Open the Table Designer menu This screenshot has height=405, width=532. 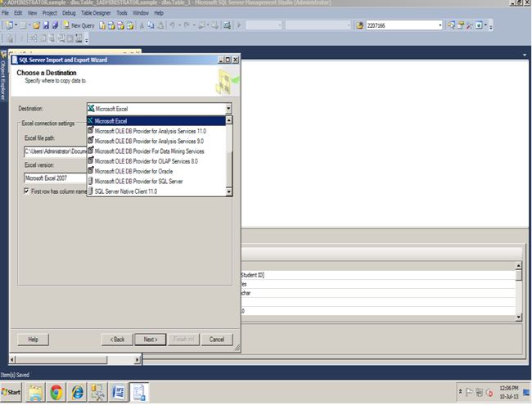96,13
